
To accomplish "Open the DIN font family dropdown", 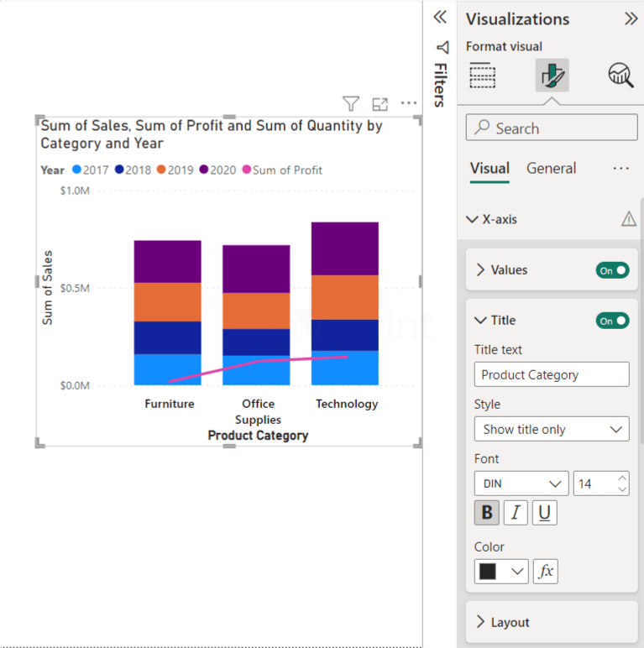I will [521, 483].
